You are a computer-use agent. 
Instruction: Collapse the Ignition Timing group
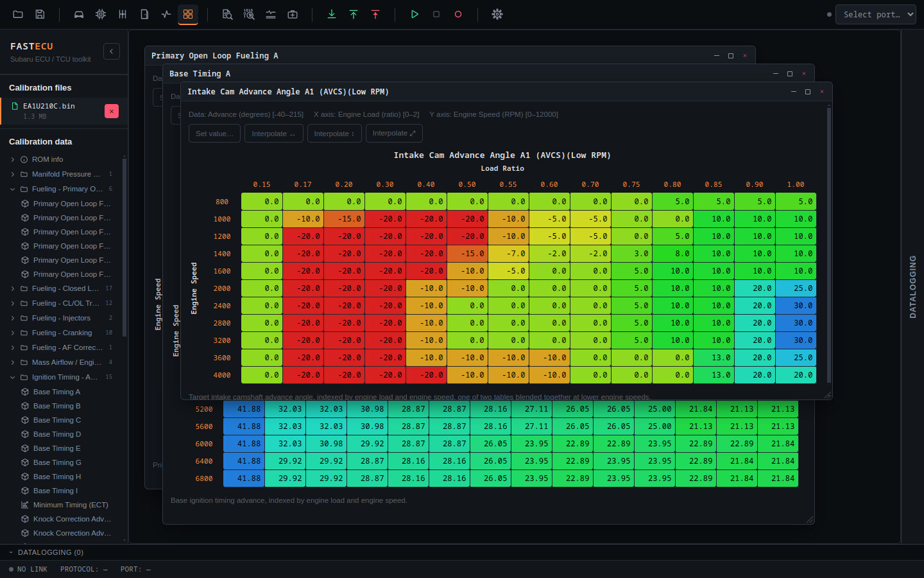[x=13, y=377]
